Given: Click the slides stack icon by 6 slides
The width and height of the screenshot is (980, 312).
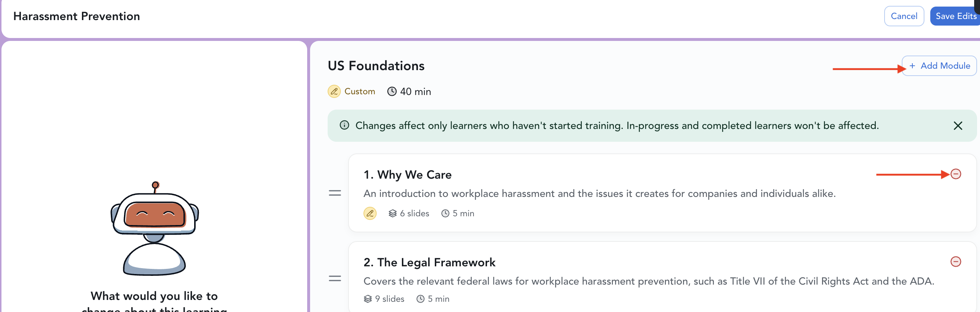Looking at the screenshot, I should 392,214.
